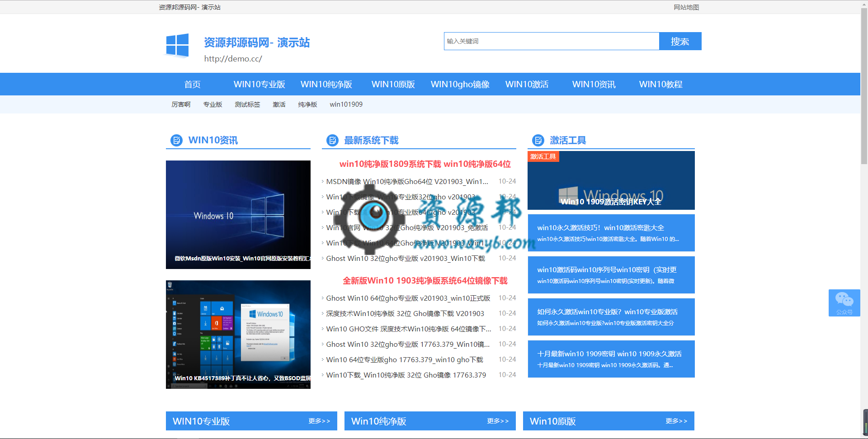
Task: Open the Win10 1909激活密钥KEY大全 banner
Action: click(x=611, y=180)
